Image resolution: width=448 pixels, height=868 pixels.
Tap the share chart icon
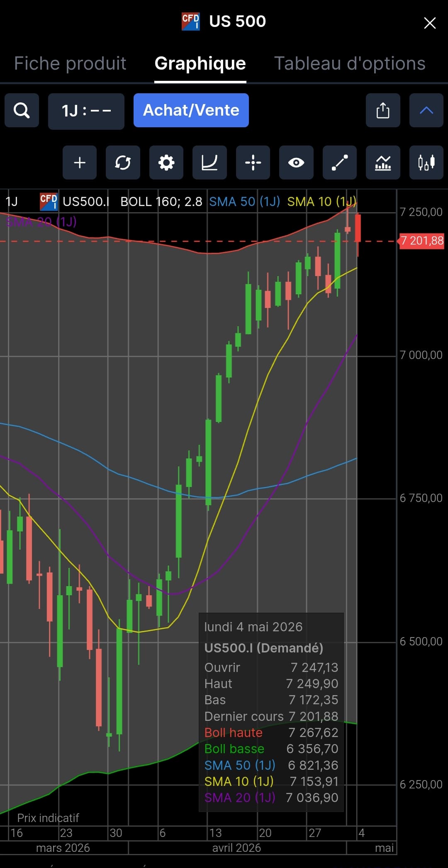coord(383,110)
